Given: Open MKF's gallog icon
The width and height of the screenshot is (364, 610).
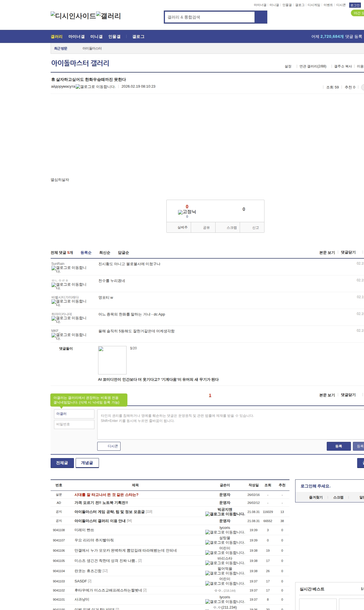Looking at the screenshot, I should (69, 336).
